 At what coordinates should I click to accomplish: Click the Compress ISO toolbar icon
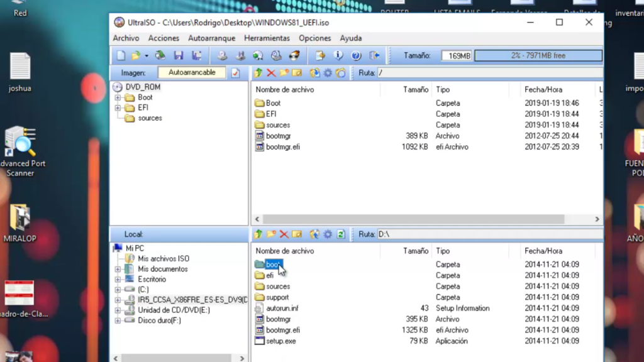pyautogui.click(x=240, y=55)
